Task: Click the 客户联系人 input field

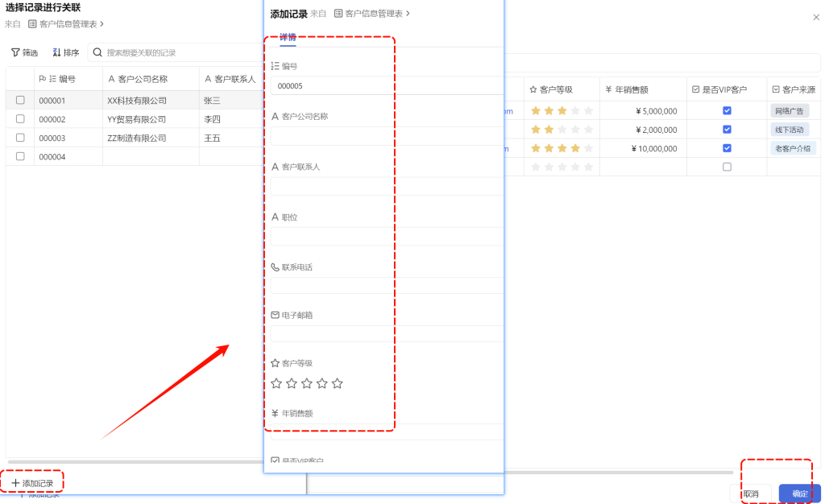Action: (x=387, y=187)
